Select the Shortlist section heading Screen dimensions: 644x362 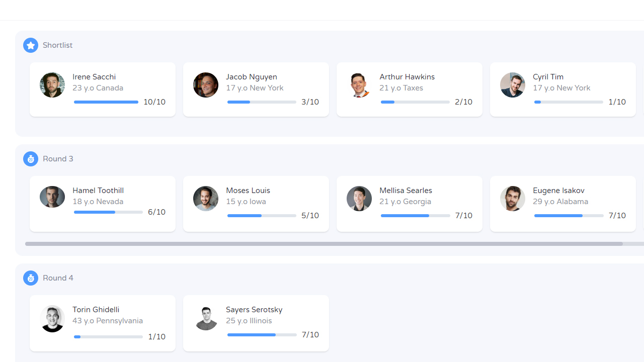click(57, 45)
